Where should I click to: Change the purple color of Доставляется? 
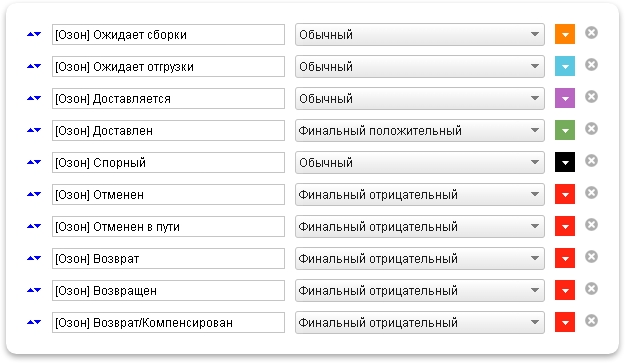coord(565,98)
